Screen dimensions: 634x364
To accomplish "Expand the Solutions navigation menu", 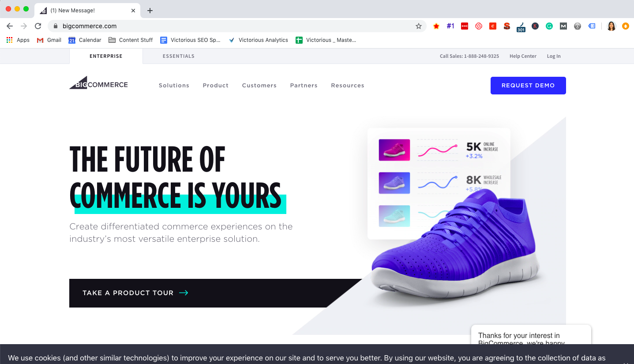I will tap(174, 86).
